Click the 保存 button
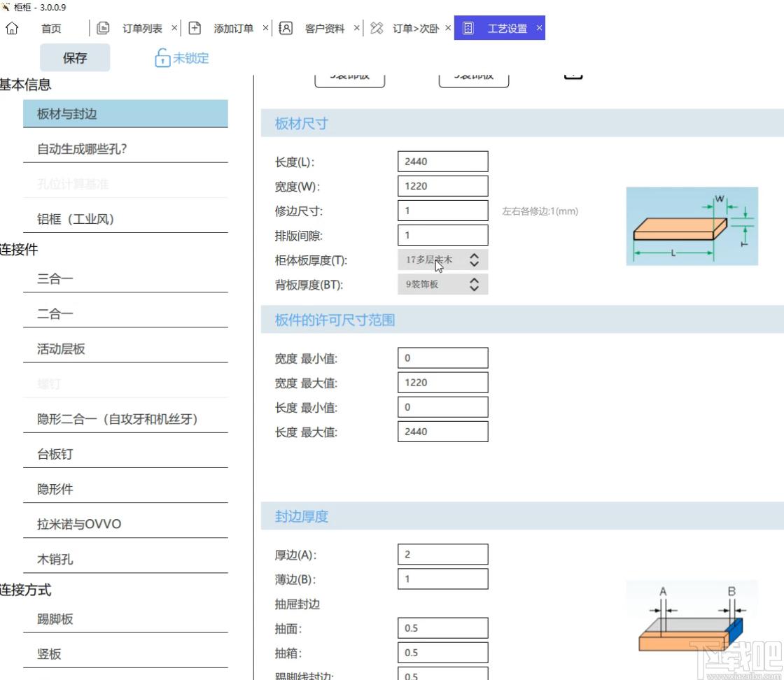The width and height of the screenshot is (784, 680). tap(75, 57)
